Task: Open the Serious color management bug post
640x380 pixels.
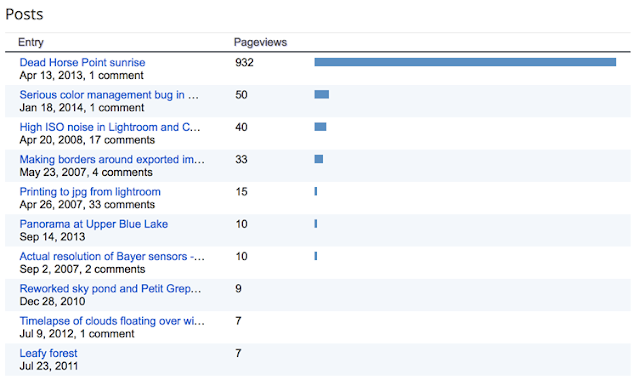Action: click(109, 95)
